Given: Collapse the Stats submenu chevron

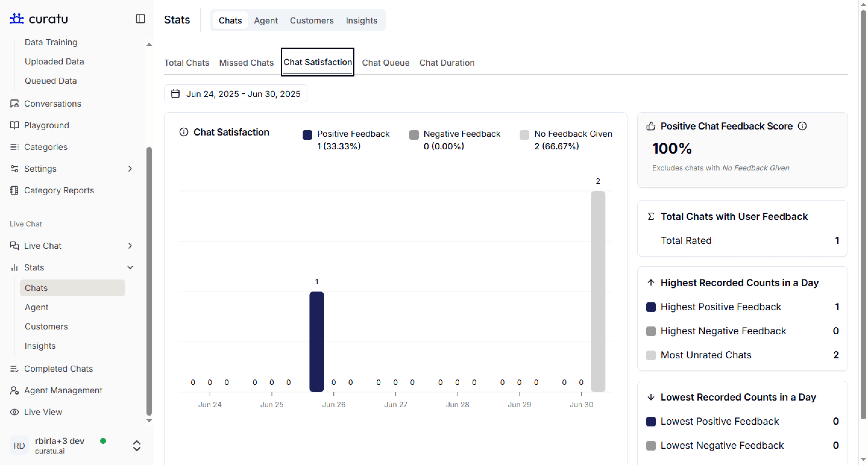Looking at the screenshot, I should (x=130, y=267).
